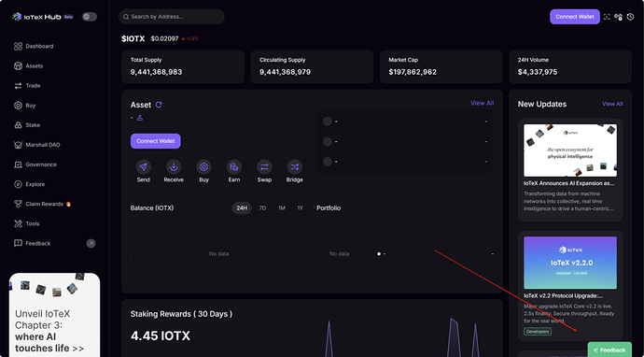644x357 pixels.
Task: Click the Connect Wallet button in header
Action: (575, 17)
